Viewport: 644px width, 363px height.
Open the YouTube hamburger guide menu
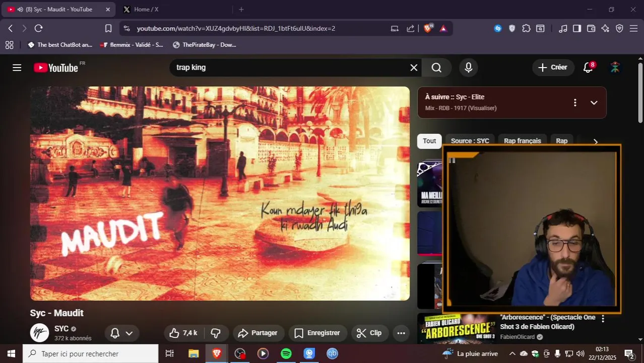(x=17, y=68)
